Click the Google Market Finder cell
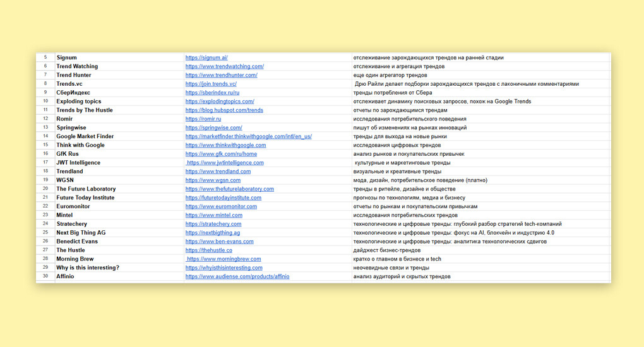The width and height of the screenshot is (644, 347). (x=119, y=136)
